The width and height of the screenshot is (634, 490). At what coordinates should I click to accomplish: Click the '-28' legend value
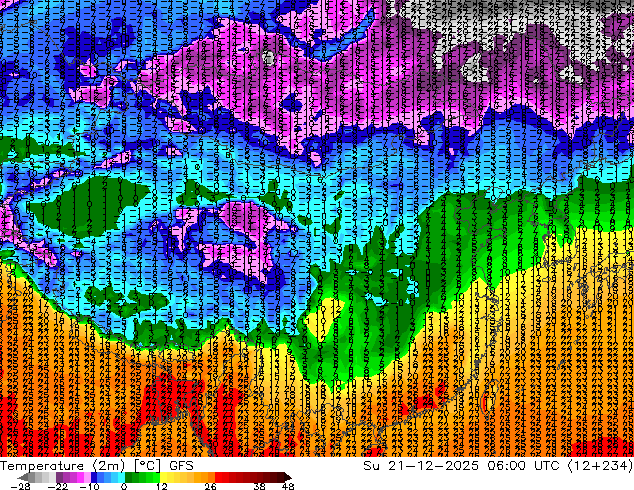coord(20,486)
